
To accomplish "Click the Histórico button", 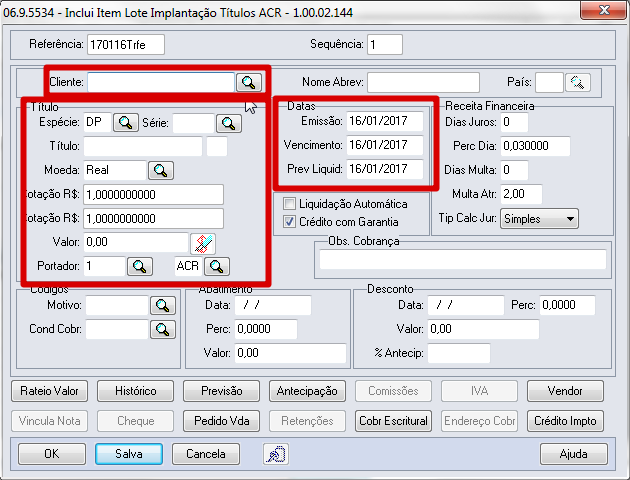I will point(135,391).
